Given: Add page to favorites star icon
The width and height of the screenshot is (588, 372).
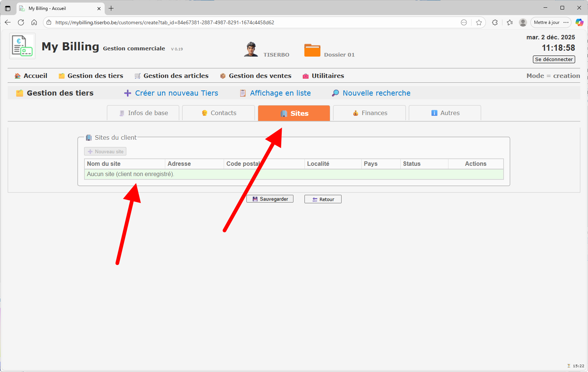Looking at the screenshot, I should pyautogui.click(x=479, y=22).
